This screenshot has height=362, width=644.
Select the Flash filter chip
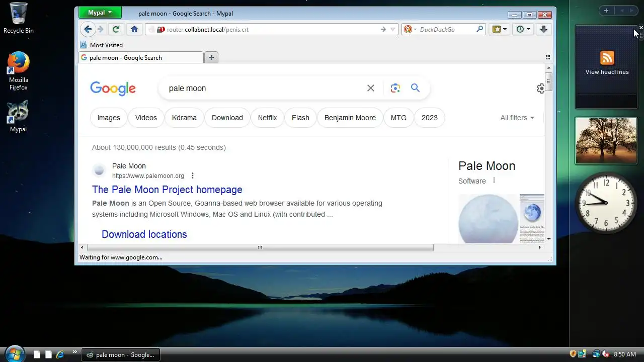coord(300,118)
